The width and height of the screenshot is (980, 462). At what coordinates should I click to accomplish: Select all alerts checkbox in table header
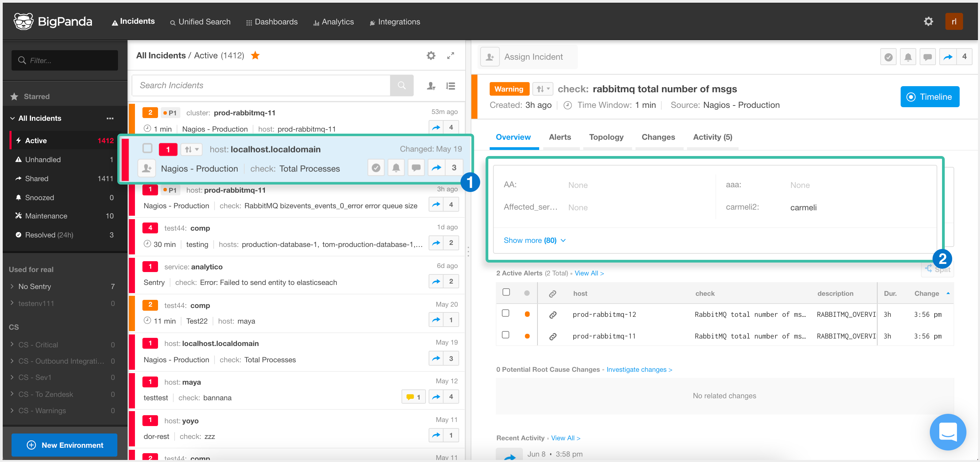pyautogui.click(x=506, y=292)
